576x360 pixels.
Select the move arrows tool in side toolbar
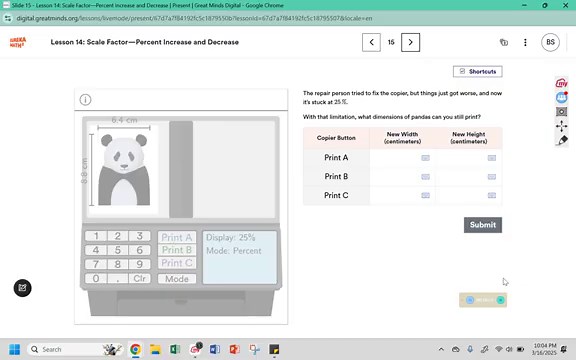click(x=561, y=126)
